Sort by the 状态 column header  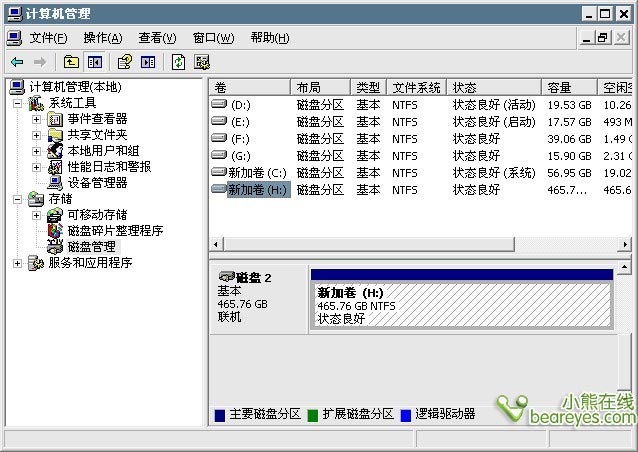tap(494, 87)
